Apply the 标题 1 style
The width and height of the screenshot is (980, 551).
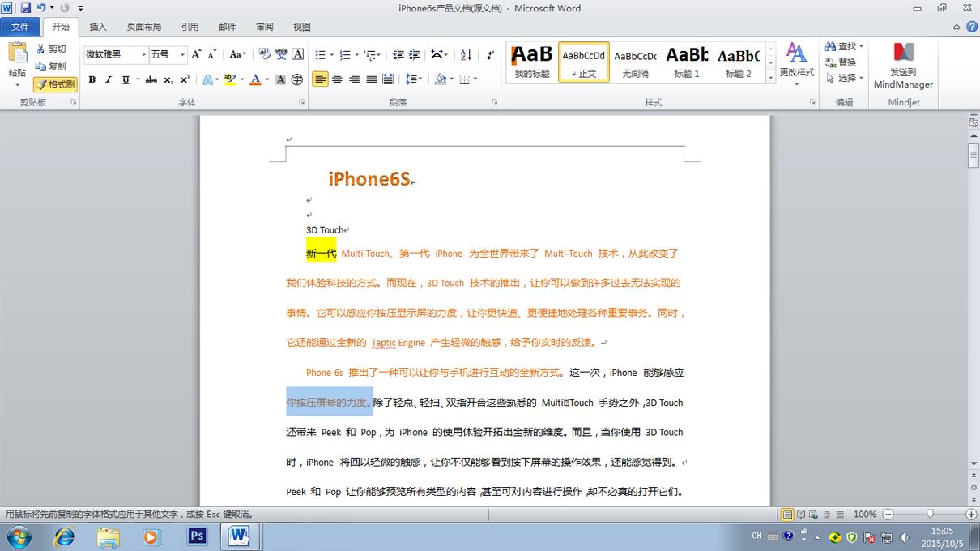coord(687,62)
